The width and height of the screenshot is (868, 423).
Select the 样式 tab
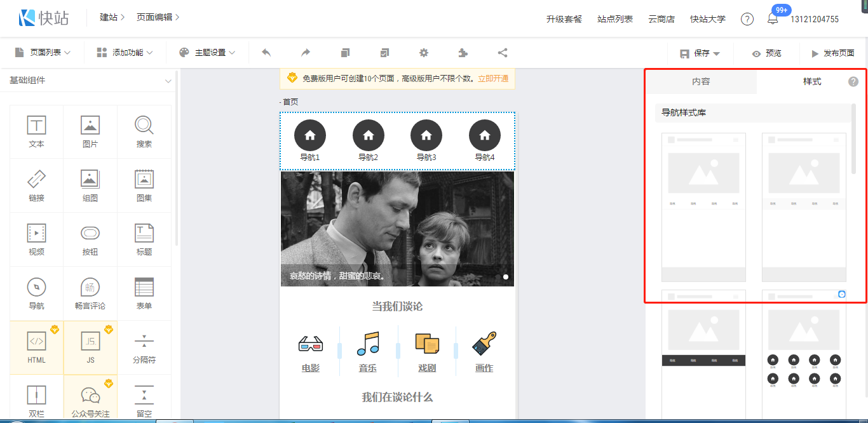click(812, 81)
